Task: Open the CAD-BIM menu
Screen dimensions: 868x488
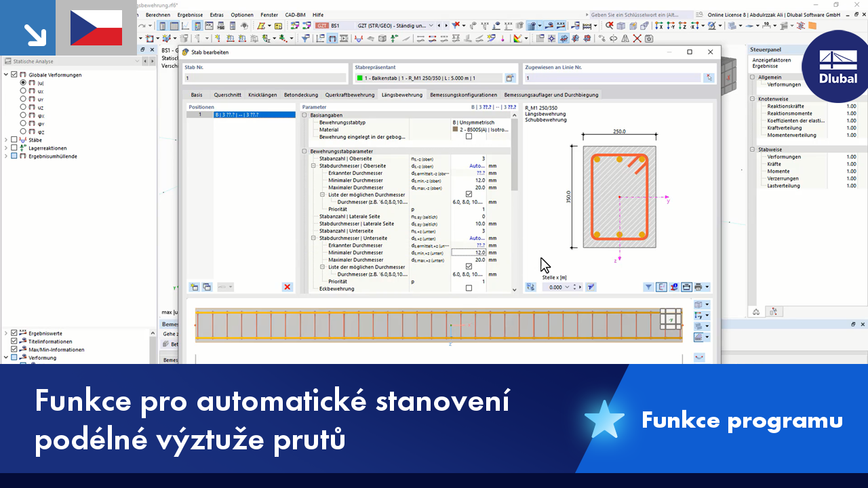Action: click(295, 14)
